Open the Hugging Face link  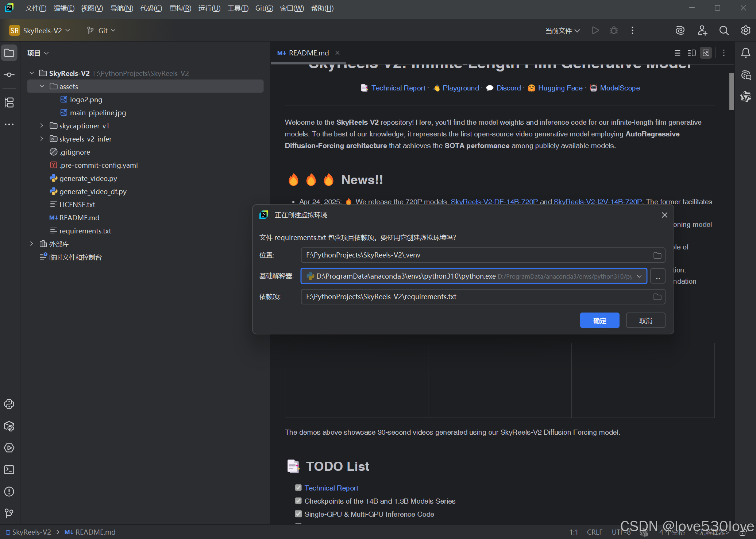click(x=560, y=88)
